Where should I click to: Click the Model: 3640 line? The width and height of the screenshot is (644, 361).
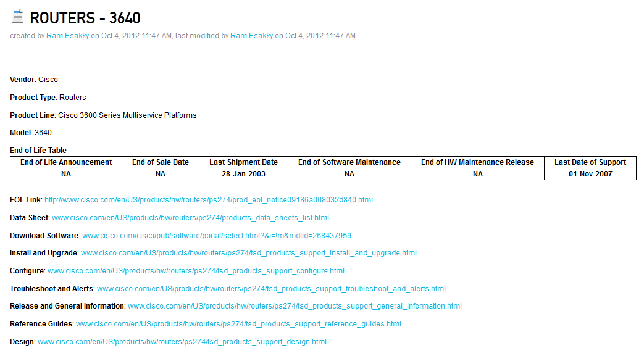click(x=31, y=133)
